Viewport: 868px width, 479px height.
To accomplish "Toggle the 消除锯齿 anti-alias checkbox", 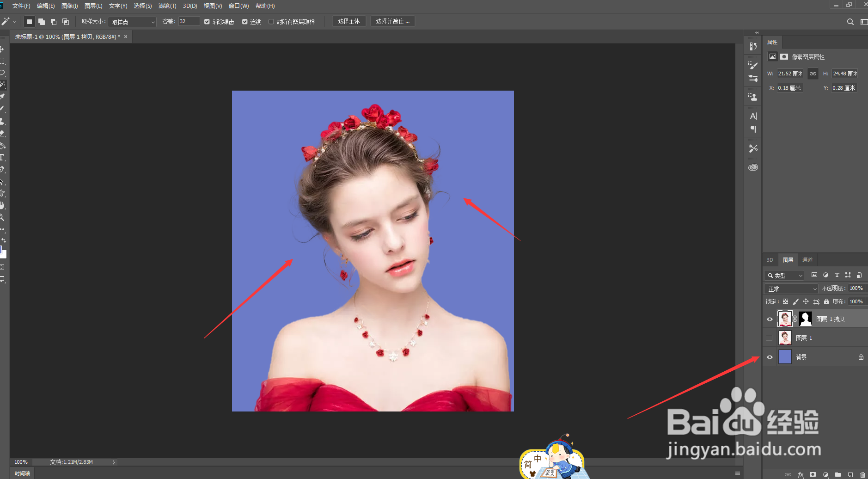I will 207,22.
